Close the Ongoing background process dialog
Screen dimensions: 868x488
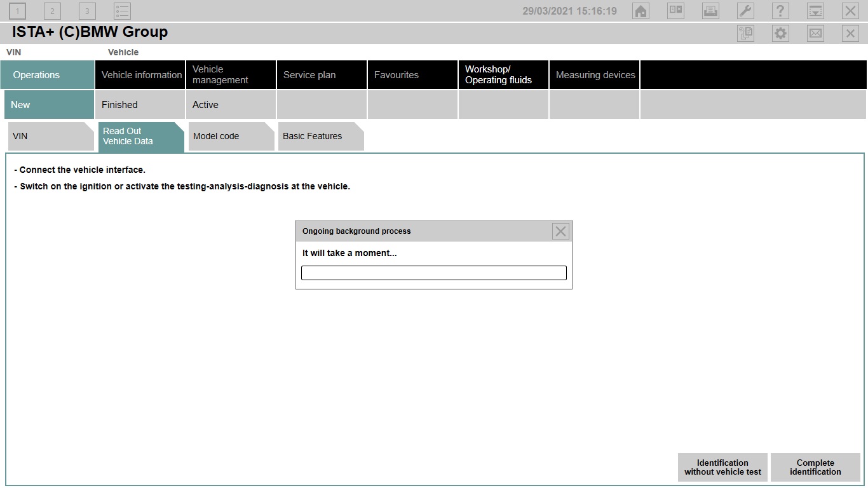tap(560, 231)
